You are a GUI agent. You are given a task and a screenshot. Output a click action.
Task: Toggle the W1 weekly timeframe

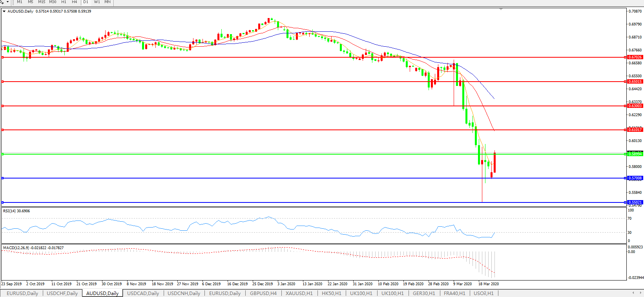pyautogui.click(x=97, y=2)
